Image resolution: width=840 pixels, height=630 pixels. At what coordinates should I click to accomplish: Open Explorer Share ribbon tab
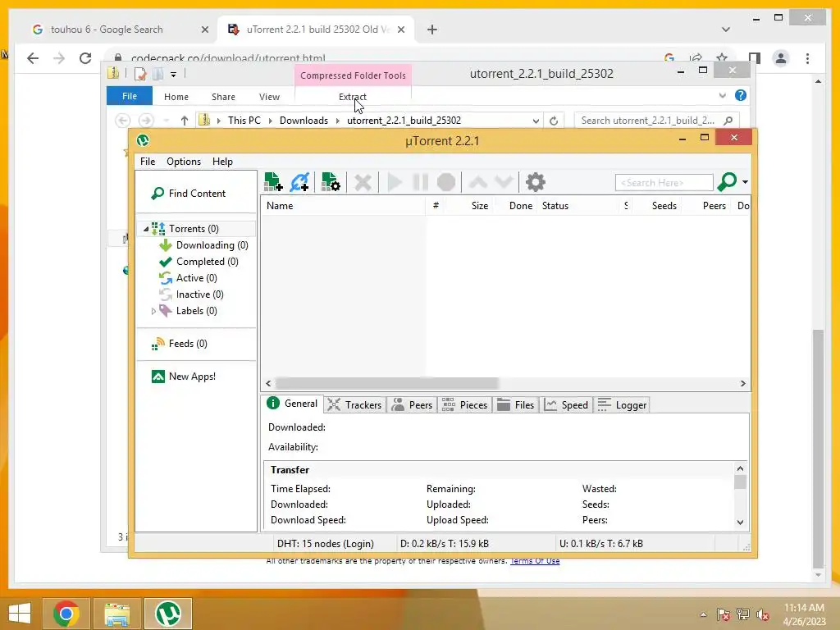223,97
